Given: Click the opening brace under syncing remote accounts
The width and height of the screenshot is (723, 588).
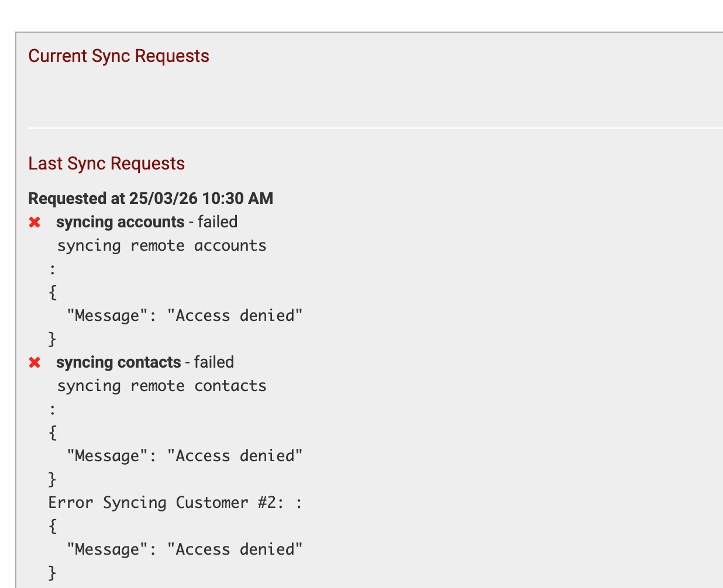Looking at the screenshot, I should [x=53, y=292].
